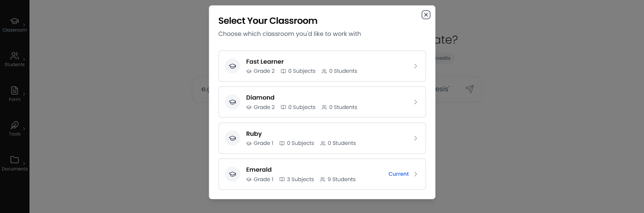
Task: Expand Fast Learner row chevron arrow
Action: coord(415,66)
